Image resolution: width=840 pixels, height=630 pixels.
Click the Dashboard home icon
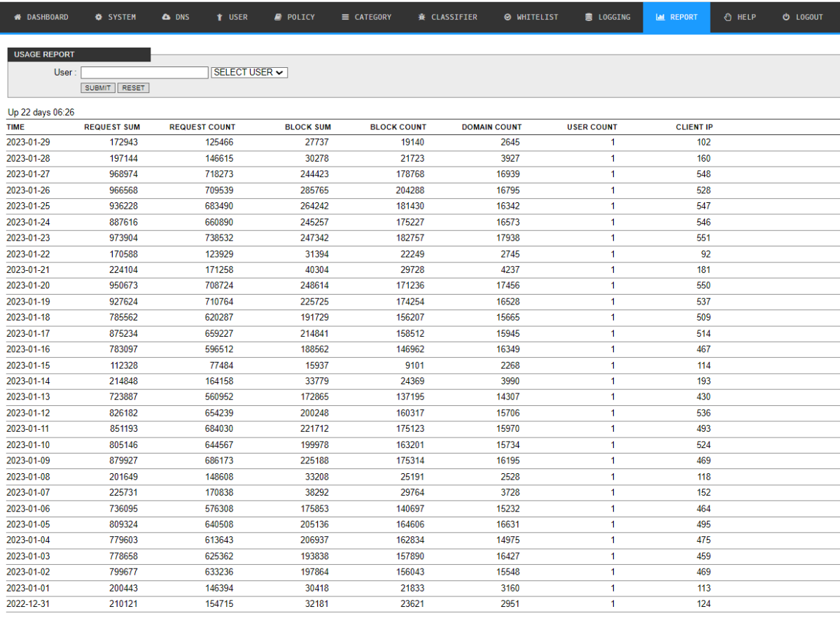(18, 17)
